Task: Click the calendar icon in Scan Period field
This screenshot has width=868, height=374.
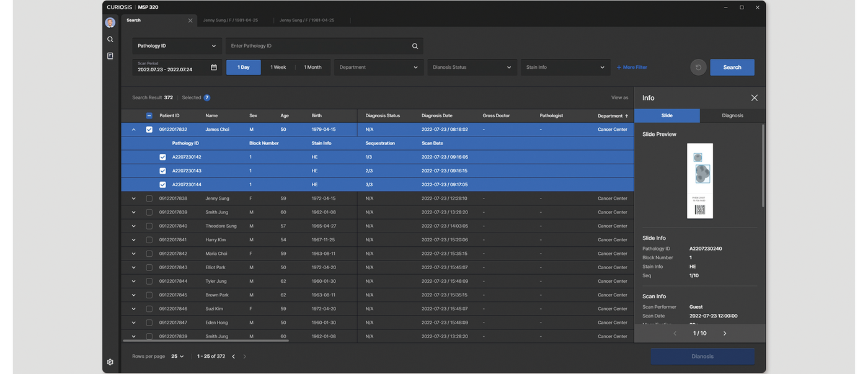Action: tap(214, 67)
